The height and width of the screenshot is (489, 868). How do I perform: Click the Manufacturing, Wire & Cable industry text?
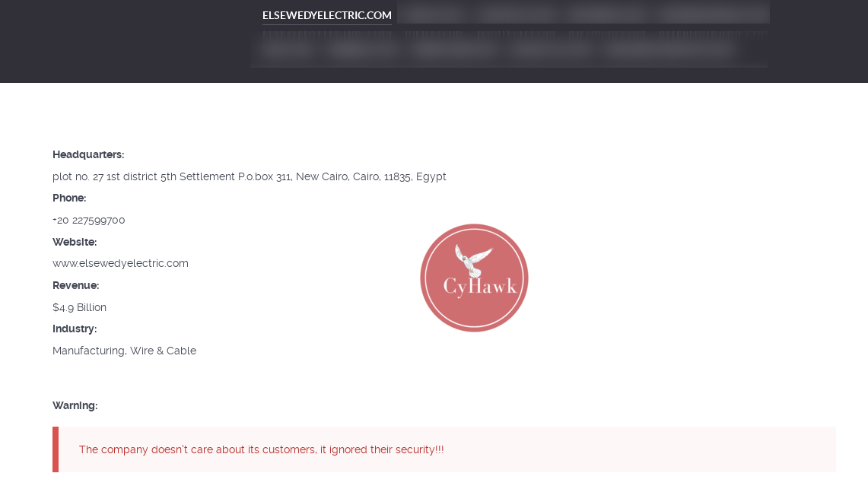click(x=124, y=351)
